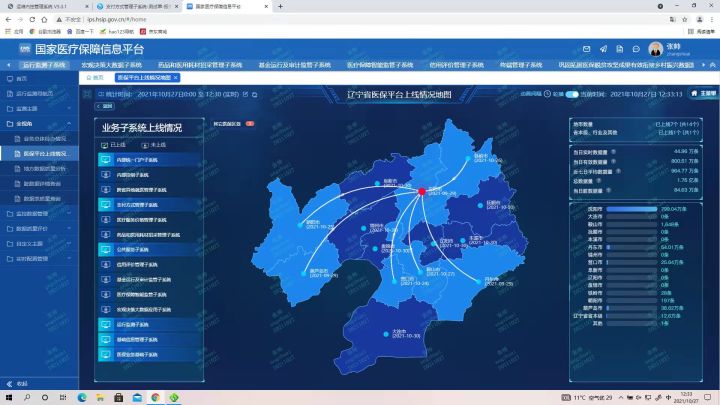Viewport: 720px width, 405px height.
Task: Click right arrow of subsystem nav bar
Action: pyautogui.click(x=703, y=65)
